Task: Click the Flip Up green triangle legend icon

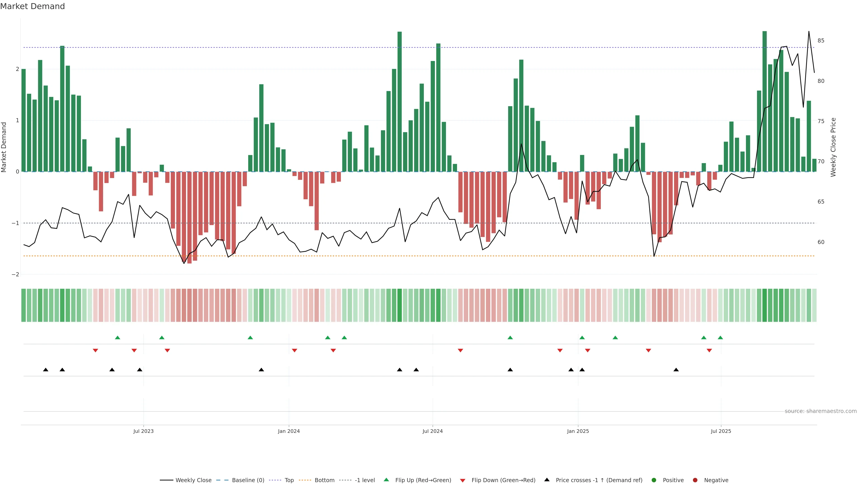Action: coord(386,480)
